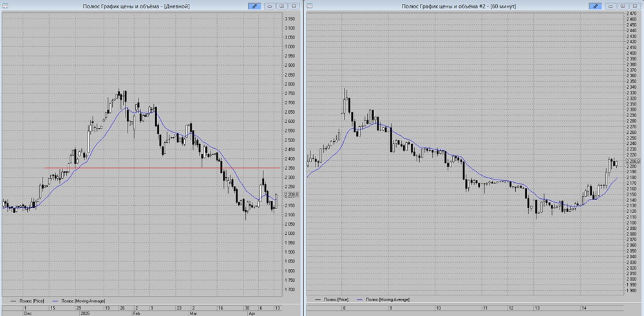This screenshot has width=644, height=316.
Task: Select the #2 60 минут chart title bar text
Action: tap(459, 6)
